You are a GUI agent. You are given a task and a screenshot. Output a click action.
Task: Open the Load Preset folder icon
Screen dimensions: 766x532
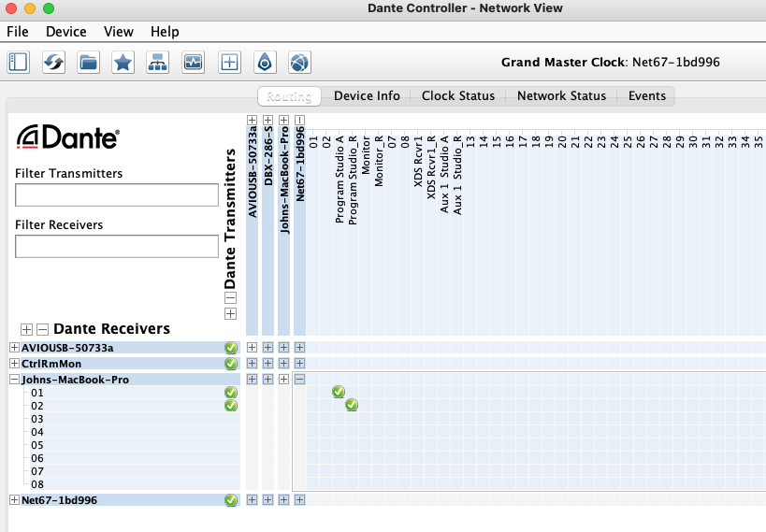pos(89,62)
